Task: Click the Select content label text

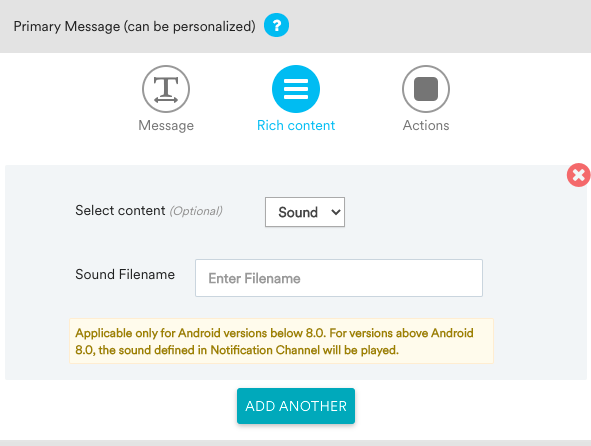Action: (120, 210)
